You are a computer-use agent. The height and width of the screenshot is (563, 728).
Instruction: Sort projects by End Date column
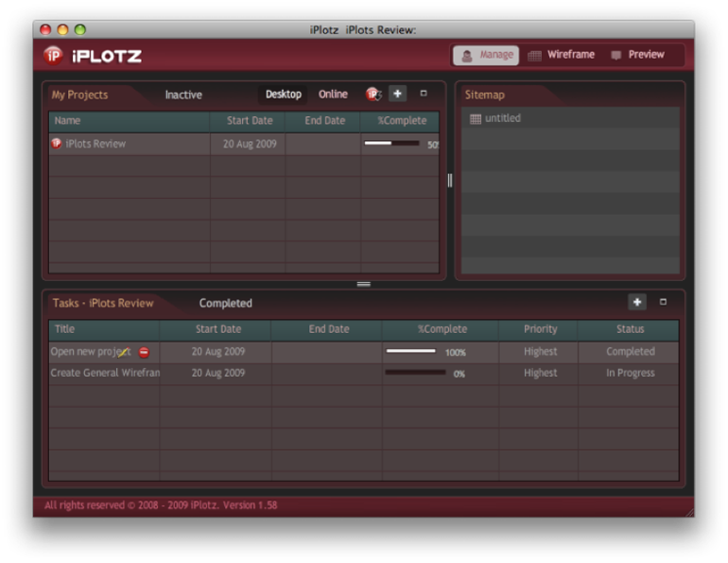(322, 121)
